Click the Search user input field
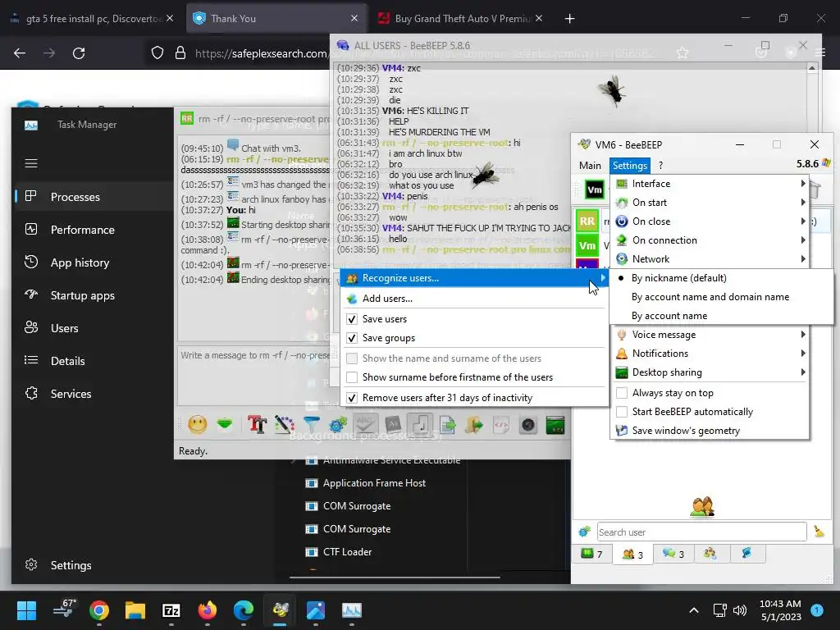The width and height of the screenshot is (840, 630). [x=701, y=532]
